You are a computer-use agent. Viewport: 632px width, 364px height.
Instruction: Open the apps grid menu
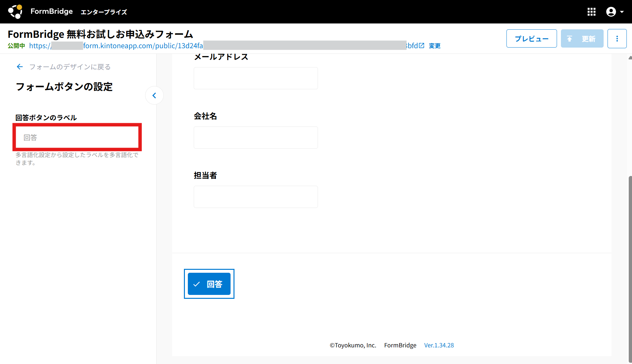coord(592,12)
